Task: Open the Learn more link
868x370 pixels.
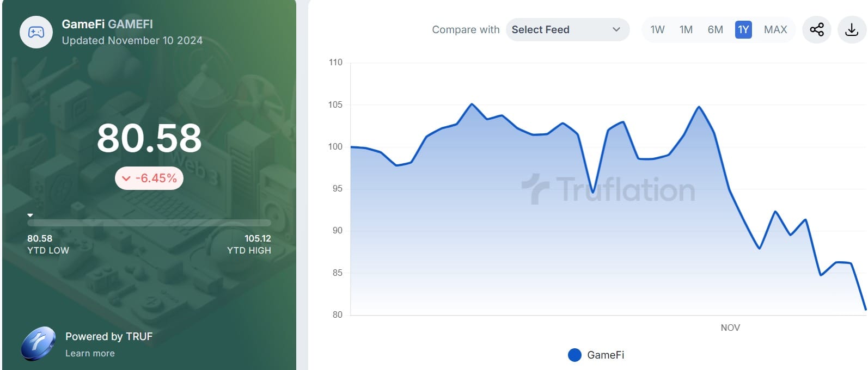Action: pyautogui.click(x=90, y=353)
